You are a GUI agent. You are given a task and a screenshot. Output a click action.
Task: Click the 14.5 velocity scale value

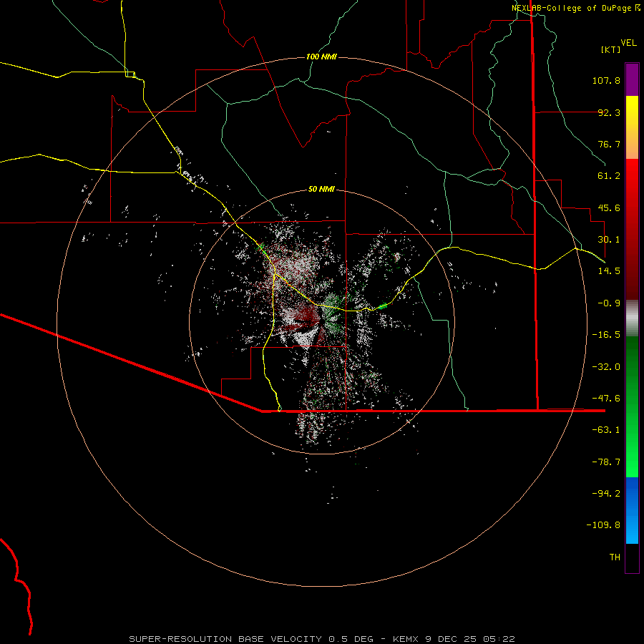609,271
